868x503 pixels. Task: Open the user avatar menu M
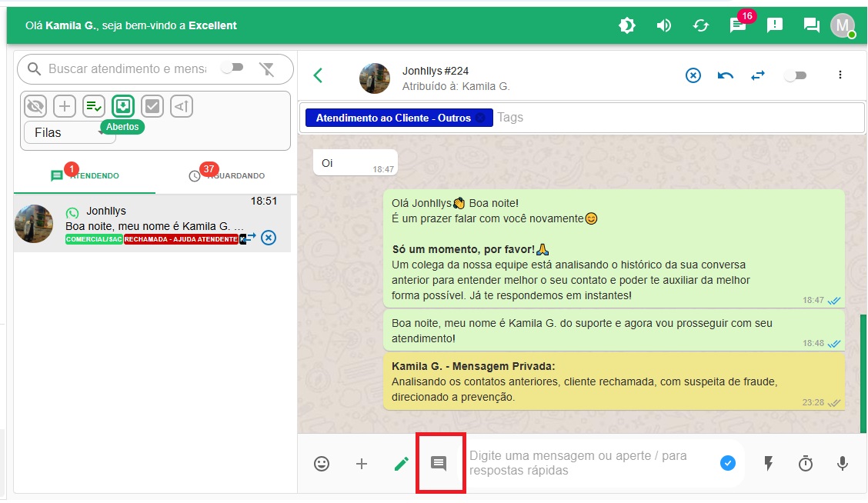(x=842, y=25)
